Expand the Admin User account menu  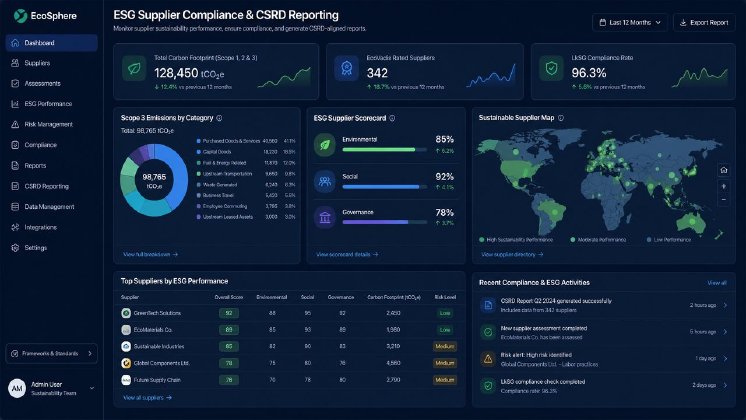pyautogui.click(x=92, y=388)
